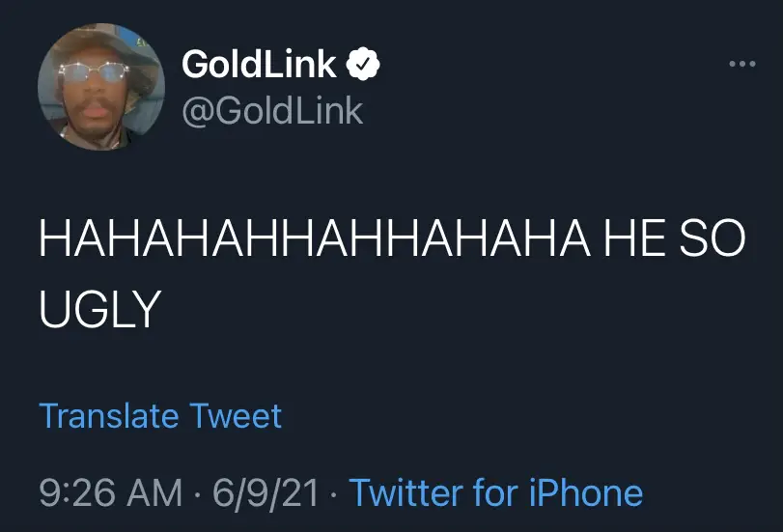Click the word Translate below the tweet
The width and height of the screenshot is (783, 532).
point(108,416)
